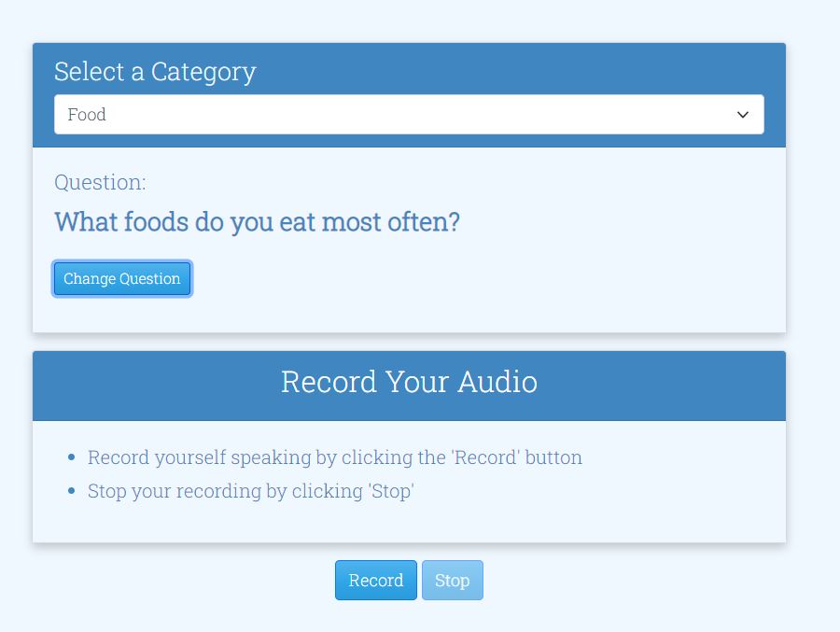Click the 'Record Your Audio' heading
840x632 pixels.
click(409, 382)
